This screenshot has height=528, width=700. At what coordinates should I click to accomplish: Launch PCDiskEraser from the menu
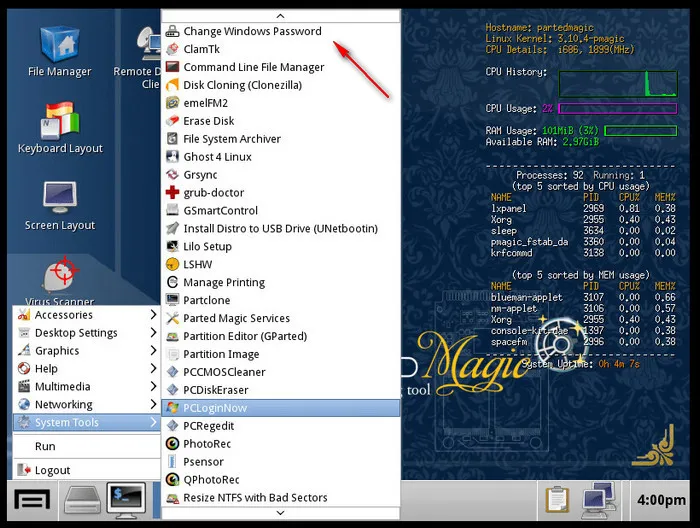pos(280,390)
